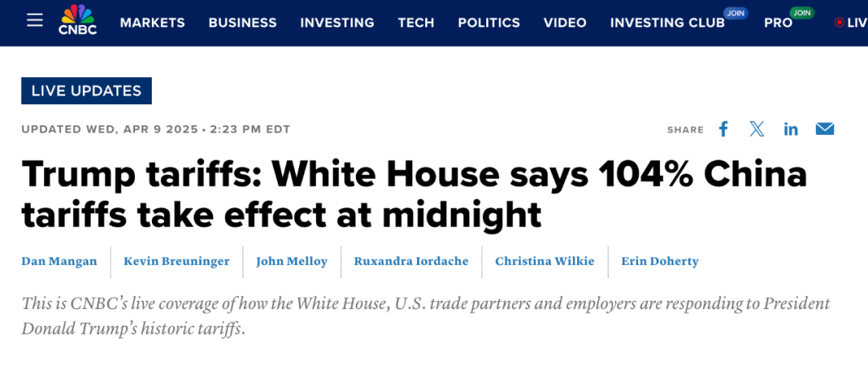This screenshot has height=366, width=868.
Task: Open the Markets menu
Action: pos(152,22)
